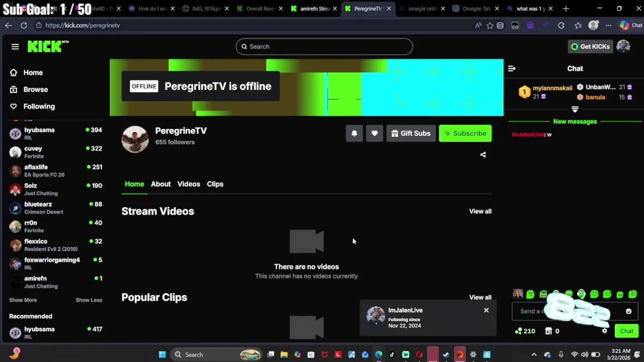
Task: Click the Kick search field
Action: (x=324, y=46)
